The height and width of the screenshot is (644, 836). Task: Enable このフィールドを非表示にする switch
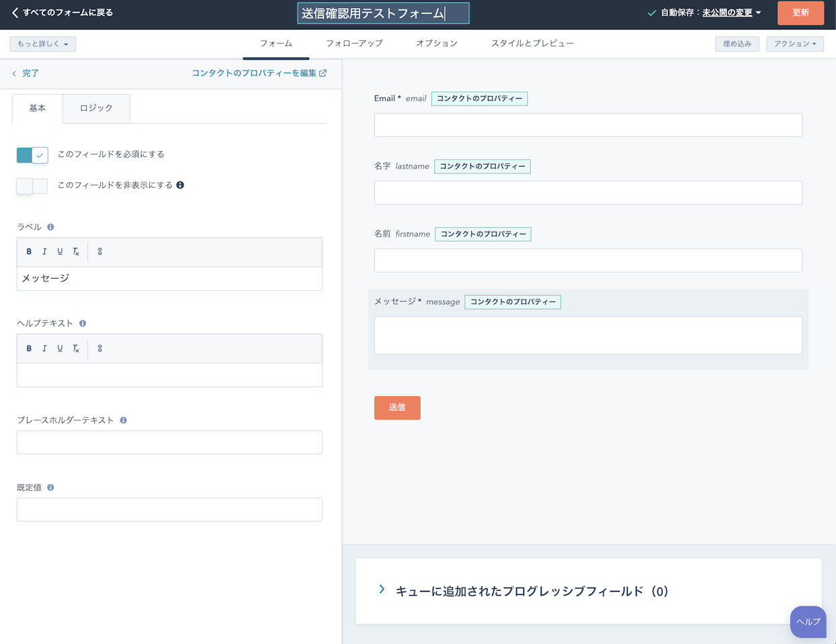click(x=32, y=186)
